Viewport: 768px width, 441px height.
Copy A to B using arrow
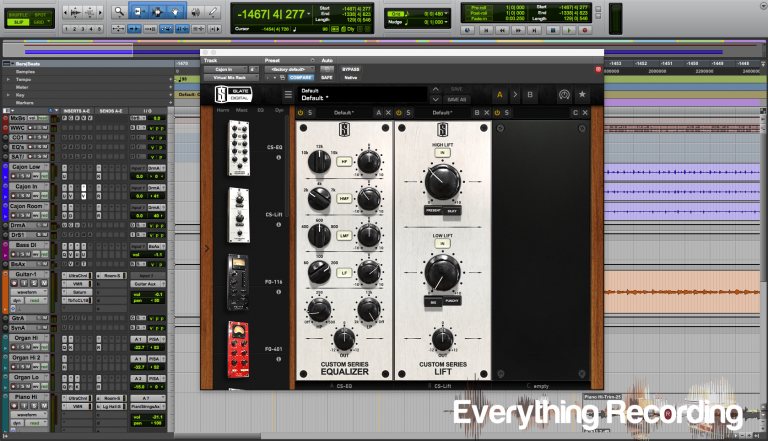pos(515,95)
